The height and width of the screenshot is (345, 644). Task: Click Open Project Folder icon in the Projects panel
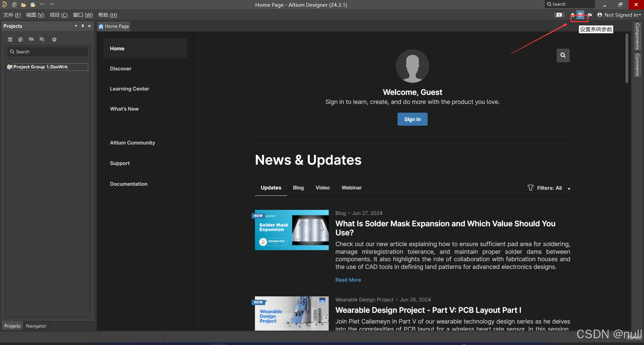point(31,40)
